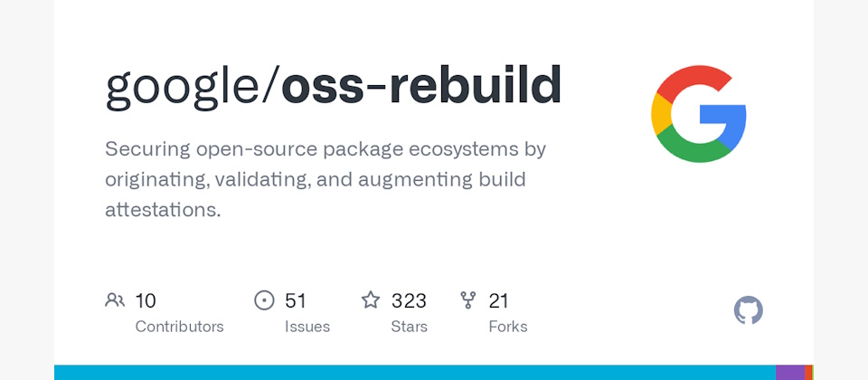The height and width of the screenshot is (380, 868).
Task: Select the "Forks" label
Action: tap(507, 327)
